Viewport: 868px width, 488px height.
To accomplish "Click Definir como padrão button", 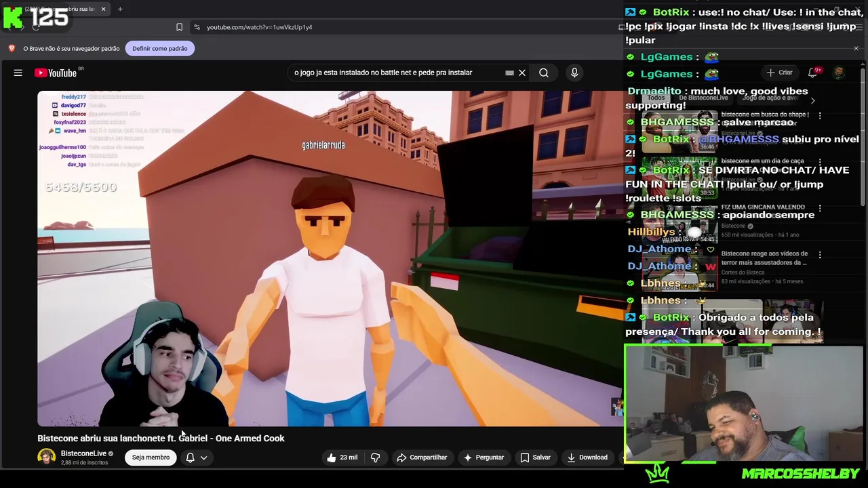I will click(x=160, y=48).
